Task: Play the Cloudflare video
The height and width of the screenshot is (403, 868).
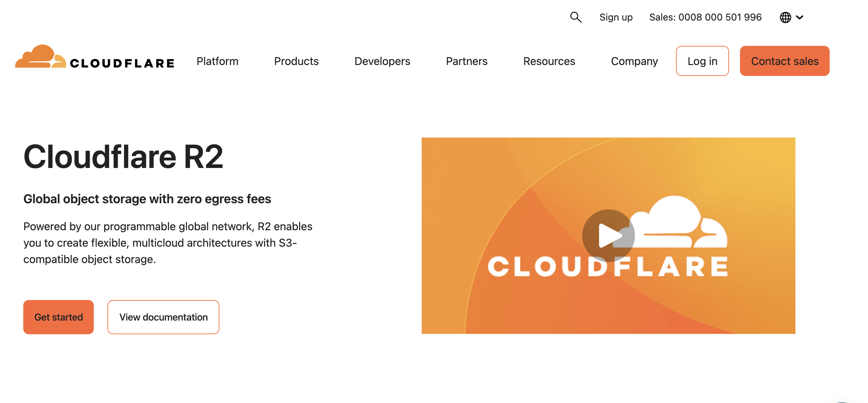Action: 608,235
